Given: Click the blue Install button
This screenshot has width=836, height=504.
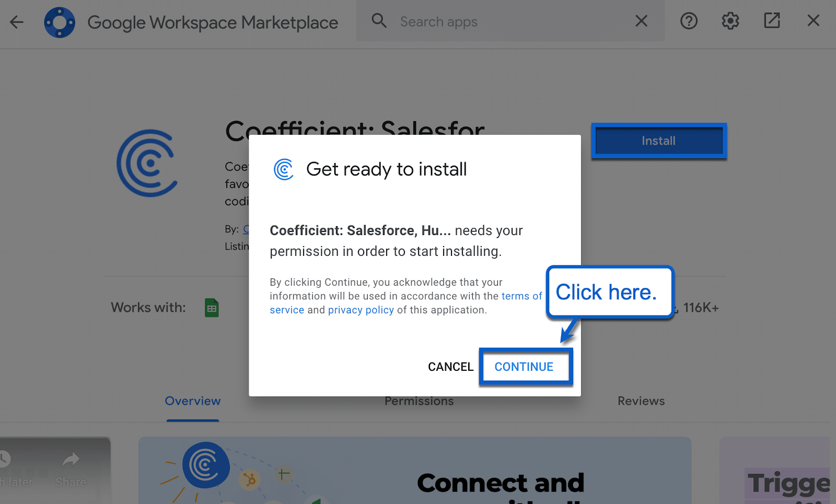Looking at the screenshot, I should 659,141.
